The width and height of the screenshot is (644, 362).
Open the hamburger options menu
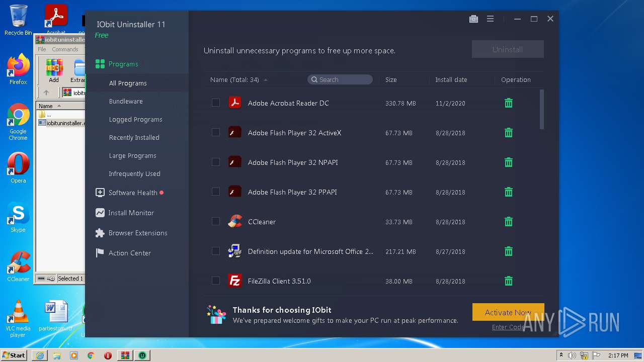coord(490,19)
